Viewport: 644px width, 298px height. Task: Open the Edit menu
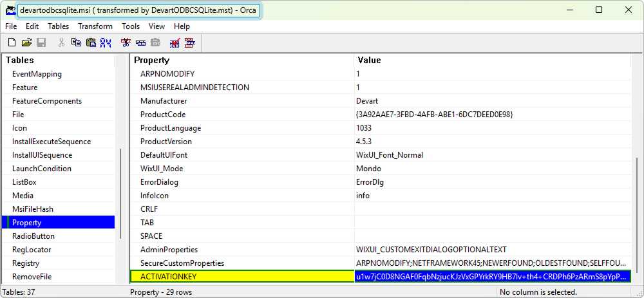tap(32, 26)
